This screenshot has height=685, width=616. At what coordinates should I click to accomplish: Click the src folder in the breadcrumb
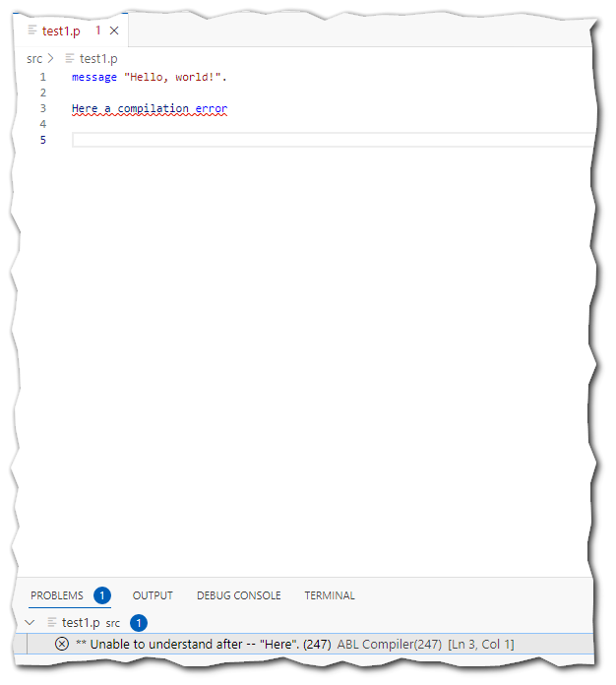(34, 58)
